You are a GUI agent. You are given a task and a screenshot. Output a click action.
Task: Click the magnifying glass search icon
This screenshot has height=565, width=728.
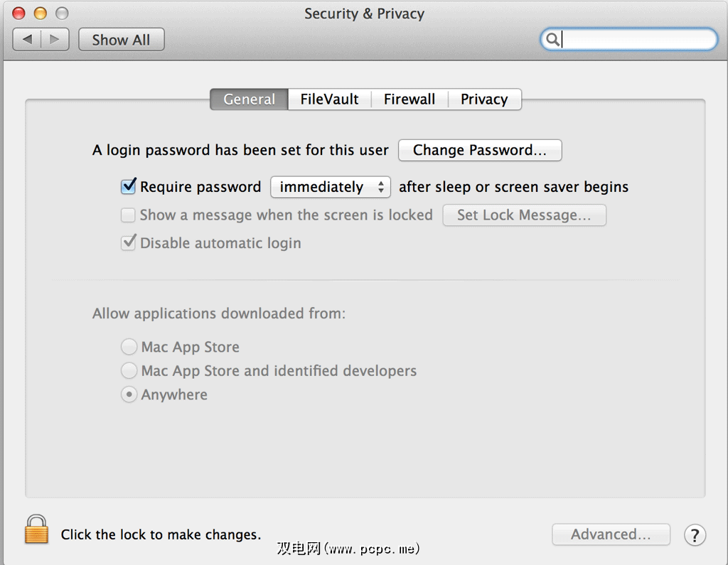click(552, 40)
